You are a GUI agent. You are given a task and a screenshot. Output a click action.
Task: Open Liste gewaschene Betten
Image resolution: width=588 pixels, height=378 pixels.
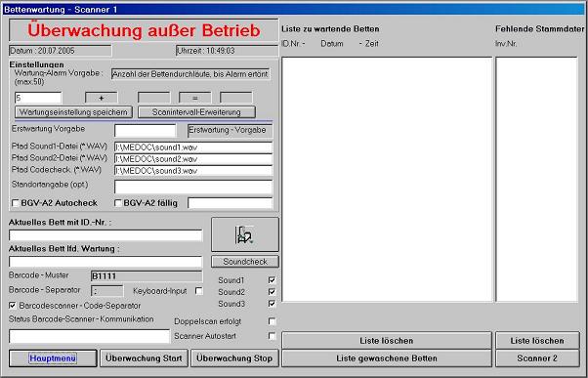pyautogui.click(x=387, y=358)
